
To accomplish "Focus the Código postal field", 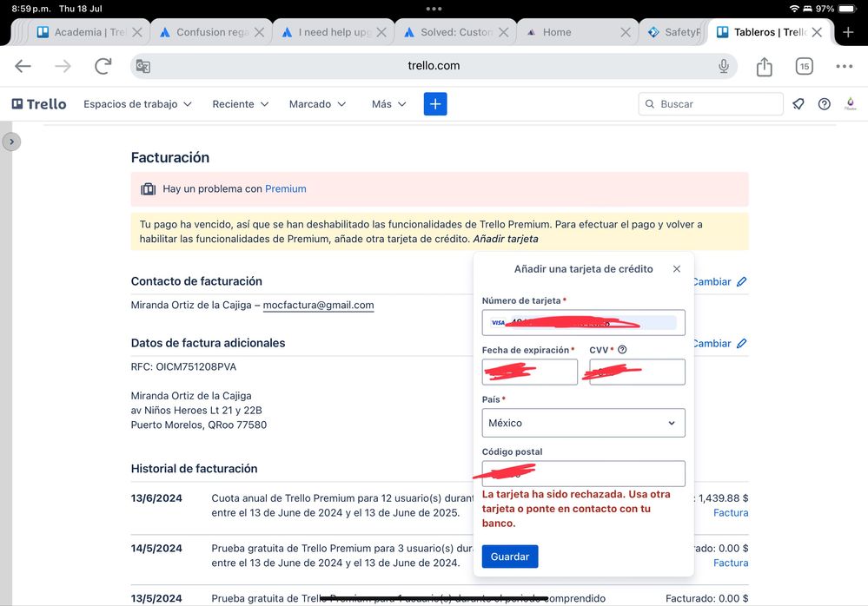I will pos(584,473).
